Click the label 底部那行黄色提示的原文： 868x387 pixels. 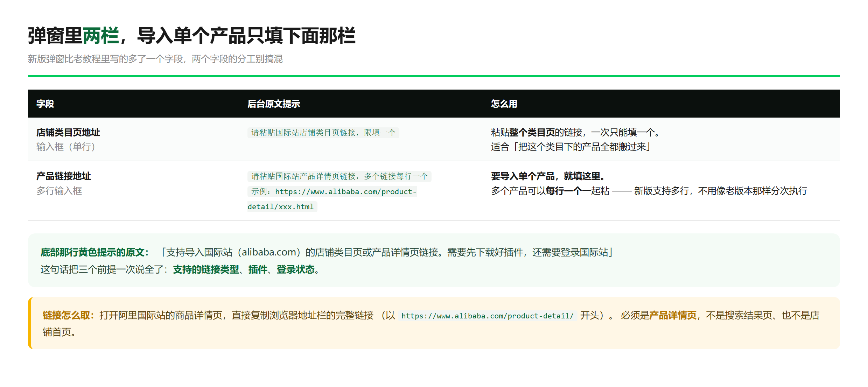point(95,252)
